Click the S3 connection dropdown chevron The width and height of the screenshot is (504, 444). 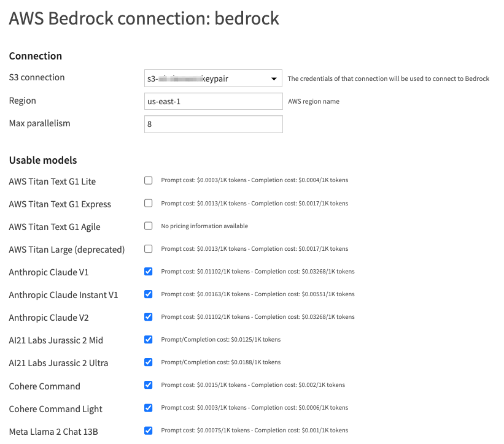(274, 78)
